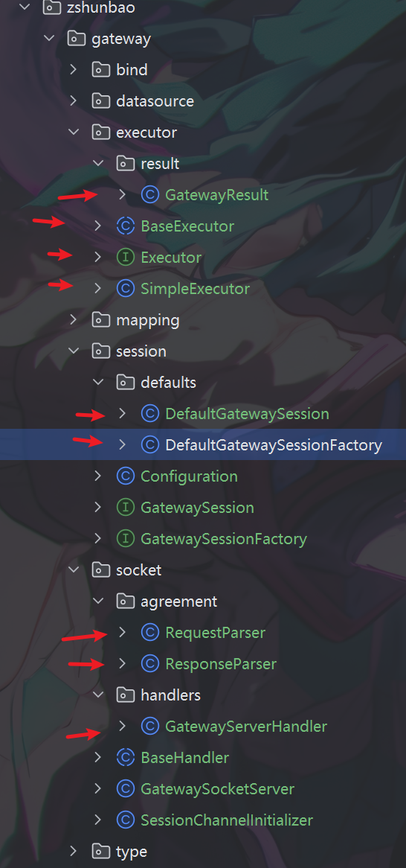Expand the bind package
Screen dimensions: 406x868
73,70
